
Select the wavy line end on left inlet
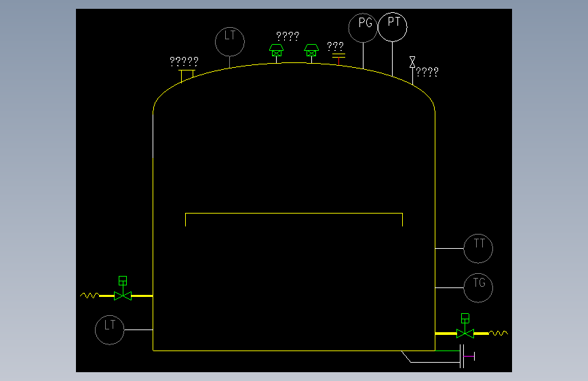[x=90, y=296]
